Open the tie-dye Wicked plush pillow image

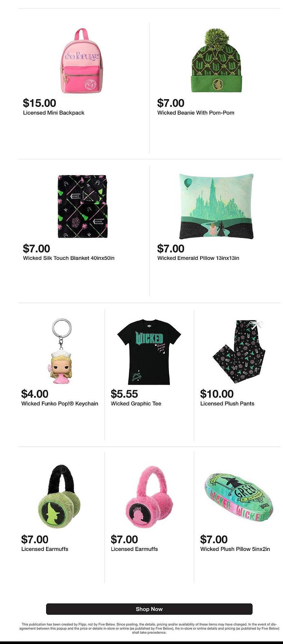point(239,497)
